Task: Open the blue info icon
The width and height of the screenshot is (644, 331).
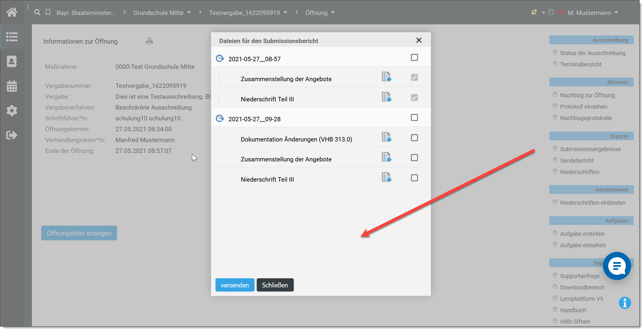Action: (625, 303)
